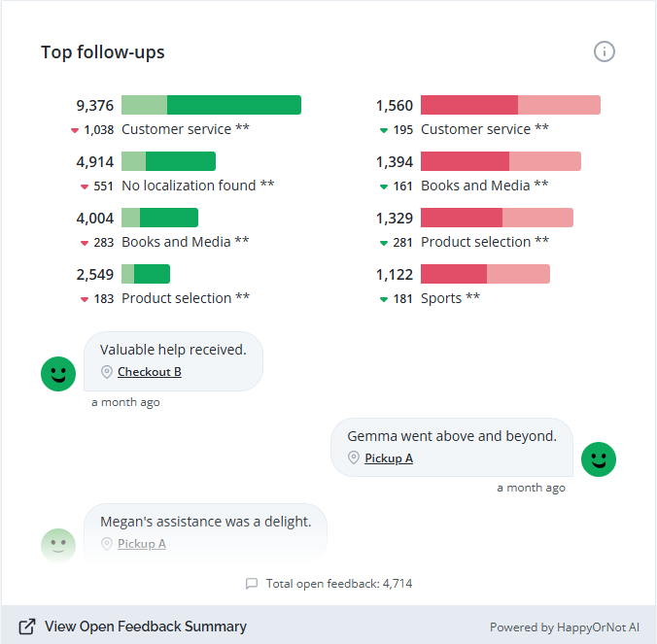
Task: Select the green No localization found bar
Action: (x=168, y=161)
